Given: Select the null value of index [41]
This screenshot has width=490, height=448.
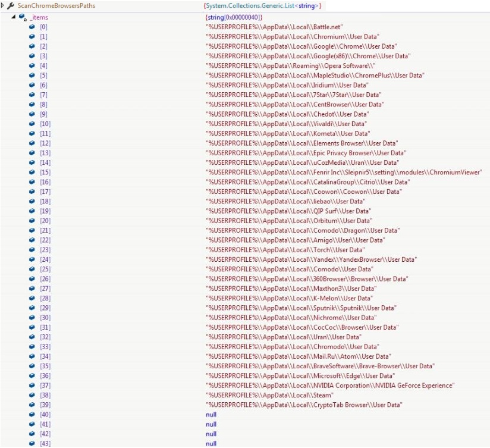Looking at the screenshot, I should (x=211, y=425).
